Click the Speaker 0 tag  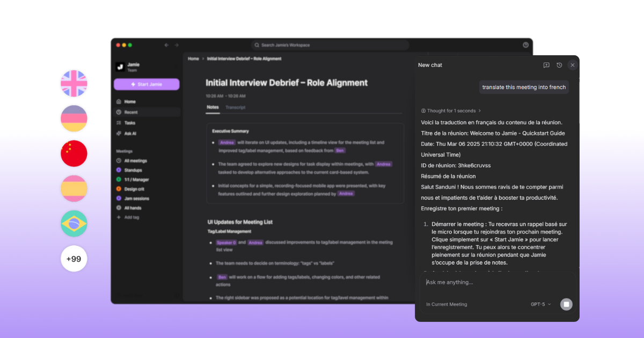click(225, 243)
